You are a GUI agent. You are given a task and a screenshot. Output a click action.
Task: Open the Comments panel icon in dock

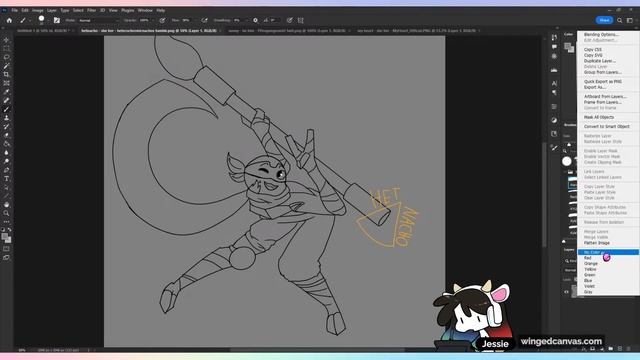pos(554,47)
